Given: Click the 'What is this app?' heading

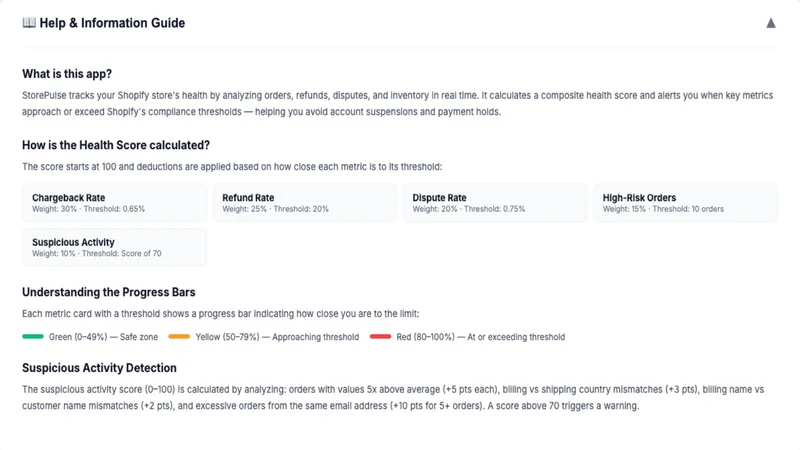Looking at the screenshot, I should [67, 74].
